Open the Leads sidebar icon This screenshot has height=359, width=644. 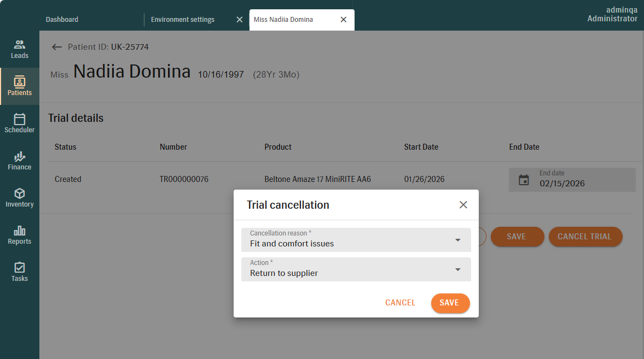(20, 45)
